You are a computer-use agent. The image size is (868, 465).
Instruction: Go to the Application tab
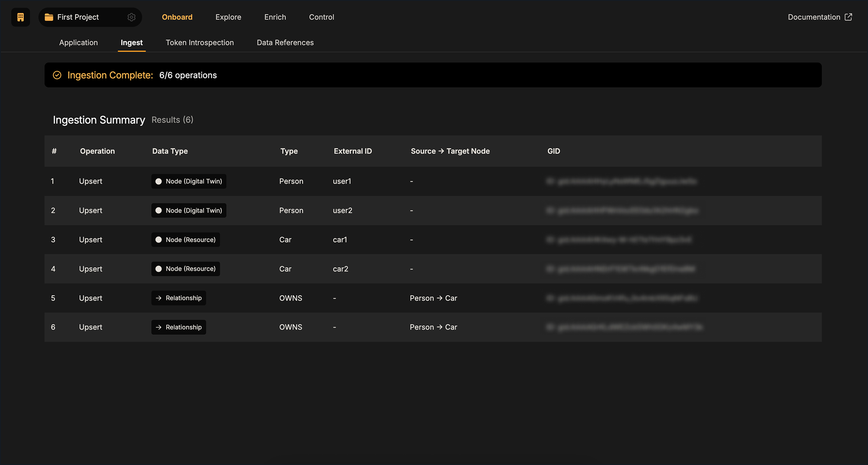[78, 43]
